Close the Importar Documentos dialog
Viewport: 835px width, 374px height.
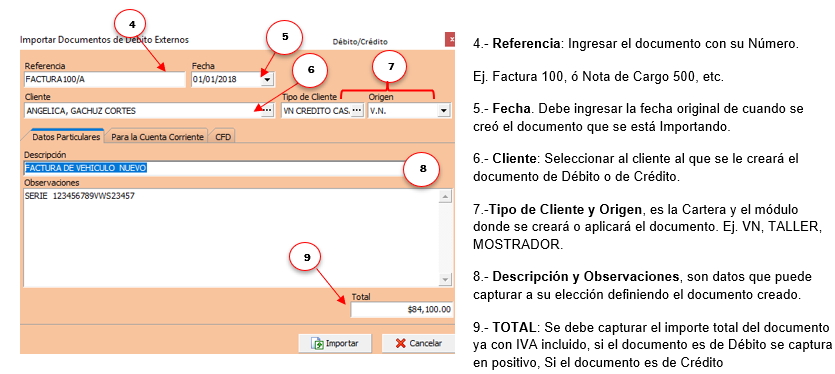(451, 40)
